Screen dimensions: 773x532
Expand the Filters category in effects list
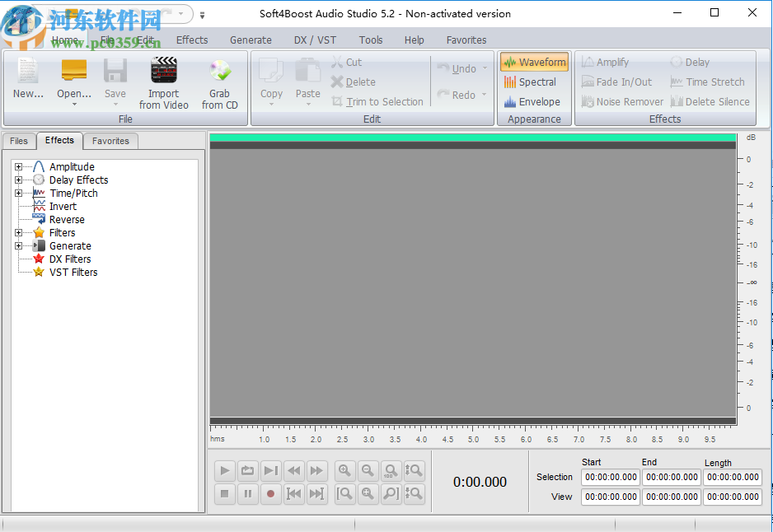tap(18, 232)
